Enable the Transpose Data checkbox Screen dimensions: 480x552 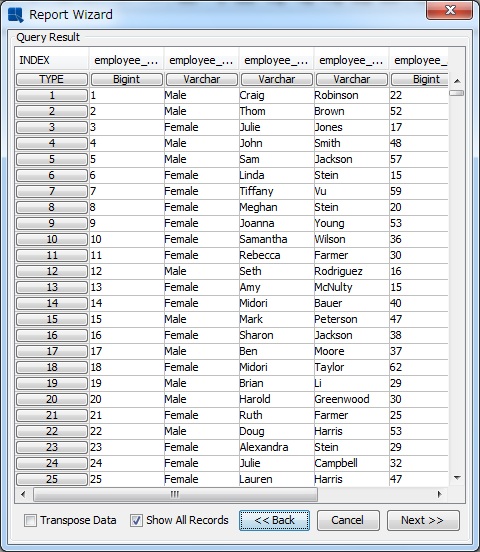point(30,520)
